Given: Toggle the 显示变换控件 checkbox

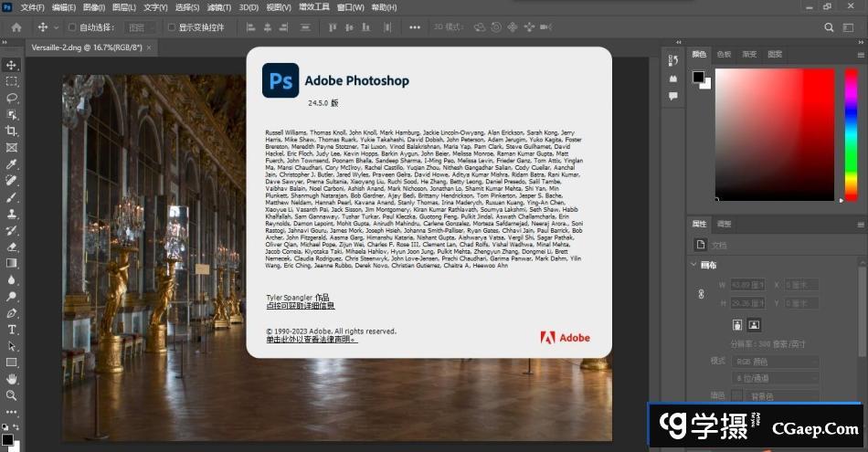Looking at the screenshot, I should pyautogui.click(x=171, y=27).
